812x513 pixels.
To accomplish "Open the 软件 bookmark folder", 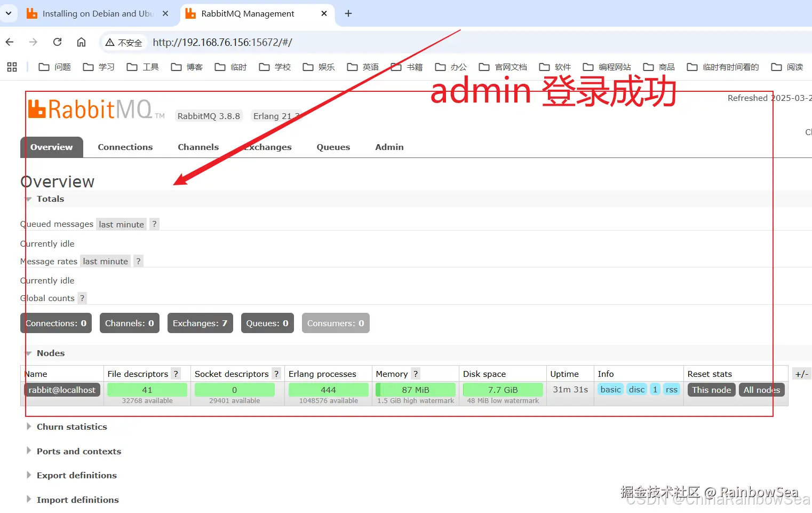I will click(555, 67).
